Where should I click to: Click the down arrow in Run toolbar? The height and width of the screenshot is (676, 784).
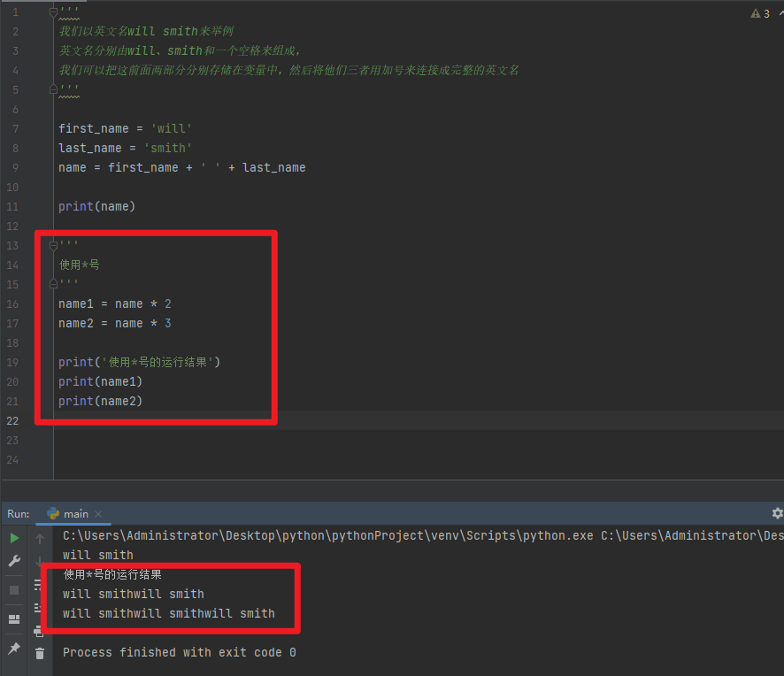point(39,562)
